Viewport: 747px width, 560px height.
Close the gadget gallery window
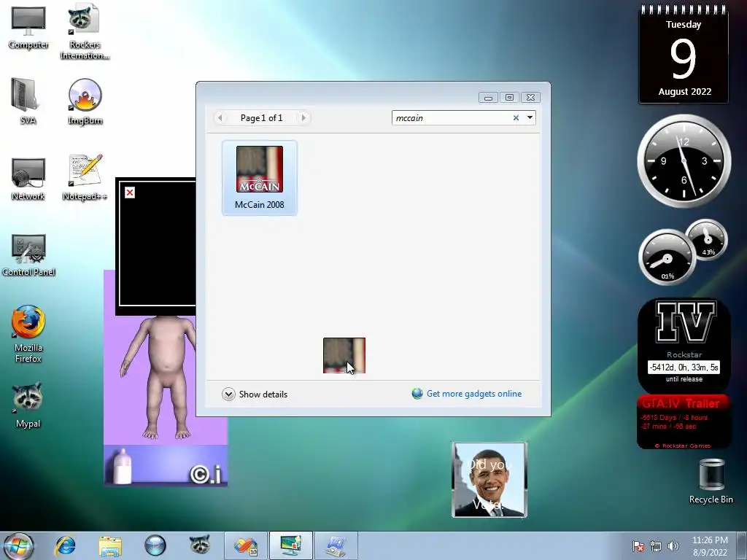click(530, 98)
